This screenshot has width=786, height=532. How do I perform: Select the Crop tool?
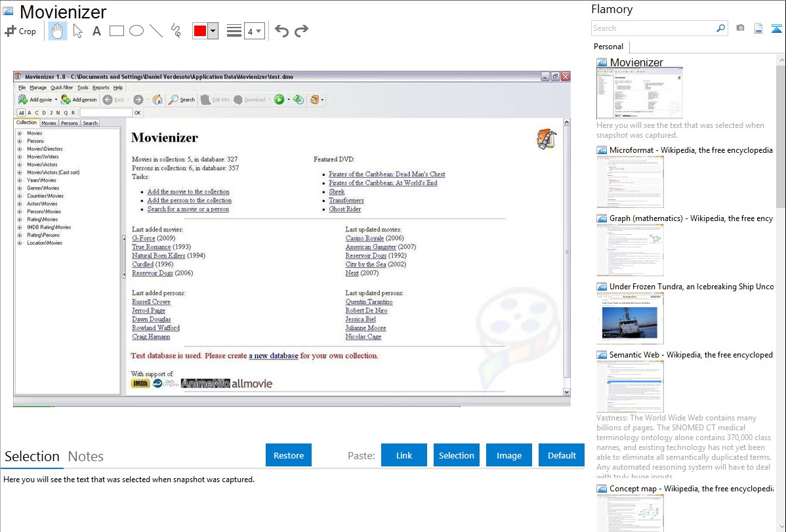(x=20, y=31)
